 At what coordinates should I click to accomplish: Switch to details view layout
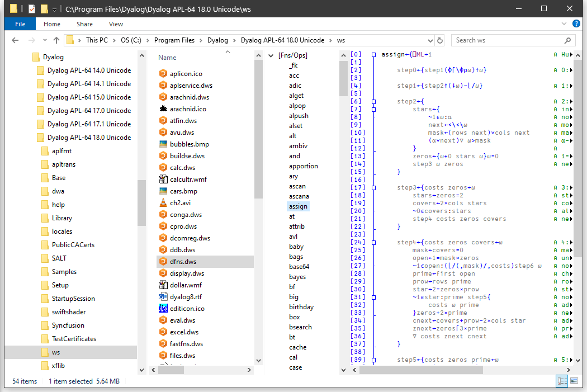(562, 381)
